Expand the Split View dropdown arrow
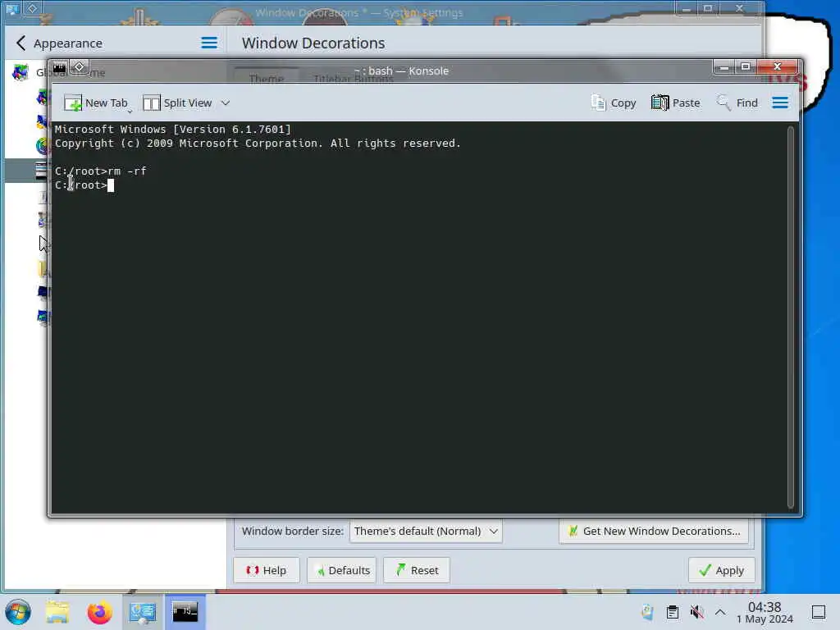 (x=226, y=103)
